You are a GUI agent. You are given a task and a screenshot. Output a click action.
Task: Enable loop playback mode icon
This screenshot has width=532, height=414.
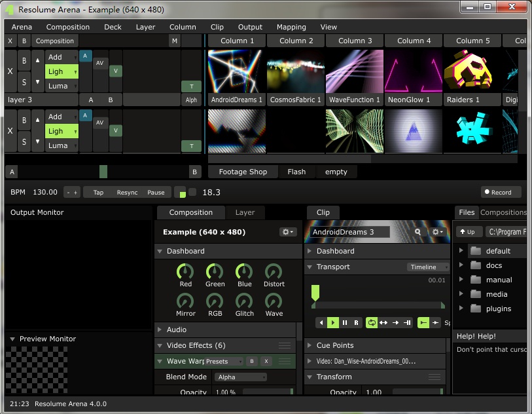[372, 322]
